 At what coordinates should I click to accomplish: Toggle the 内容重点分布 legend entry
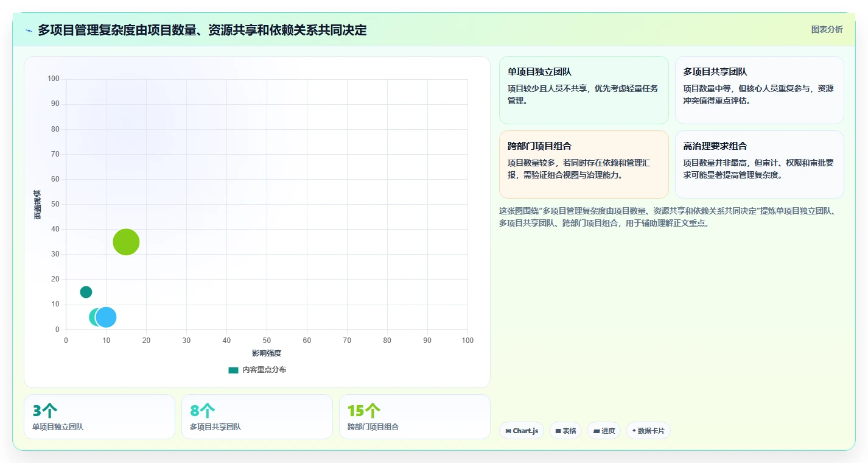click(x=257, y=370)
